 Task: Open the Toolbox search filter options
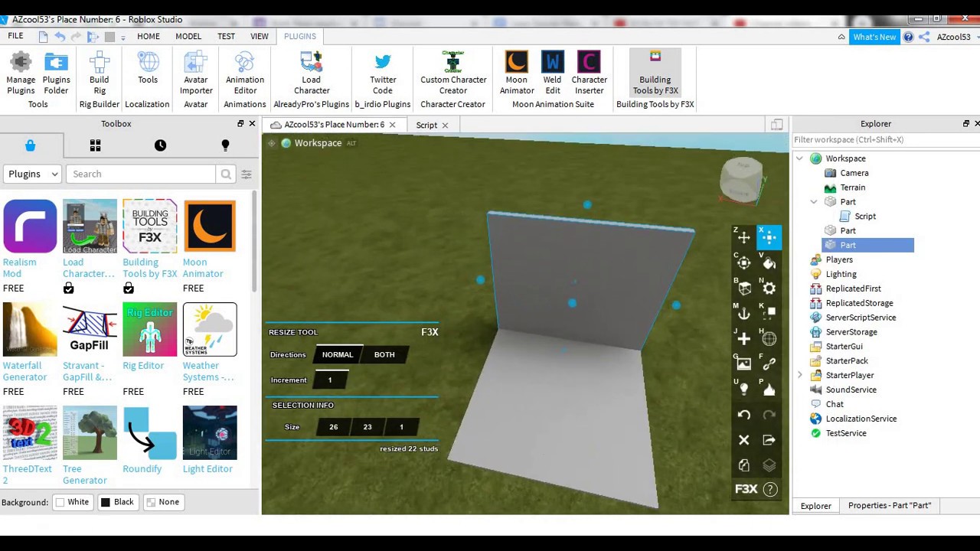(x=247, y=174)
